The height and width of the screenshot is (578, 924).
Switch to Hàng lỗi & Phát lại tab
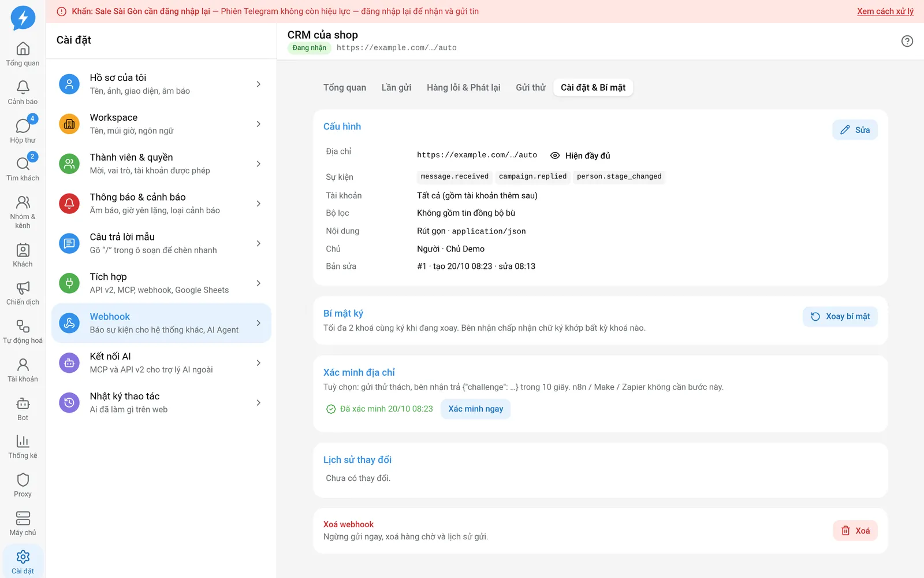pyautogui.click(x=463, y=87)
